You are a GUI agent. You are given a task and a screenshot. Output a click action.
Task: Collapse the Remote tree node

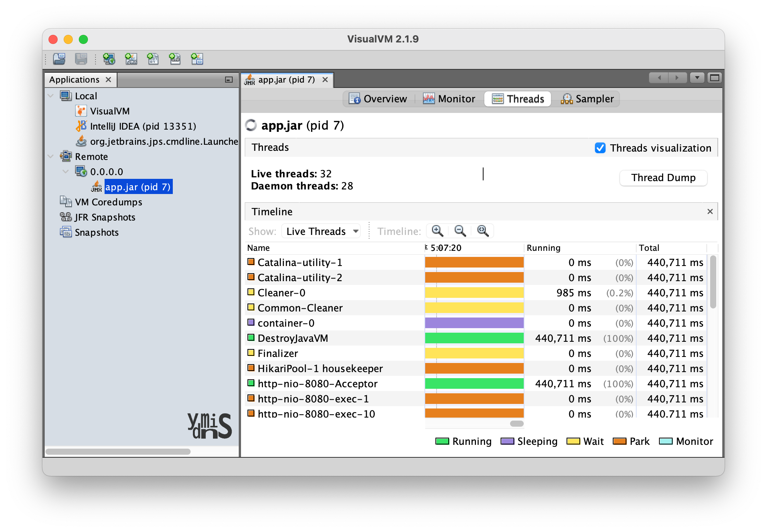tap(51, 156)
